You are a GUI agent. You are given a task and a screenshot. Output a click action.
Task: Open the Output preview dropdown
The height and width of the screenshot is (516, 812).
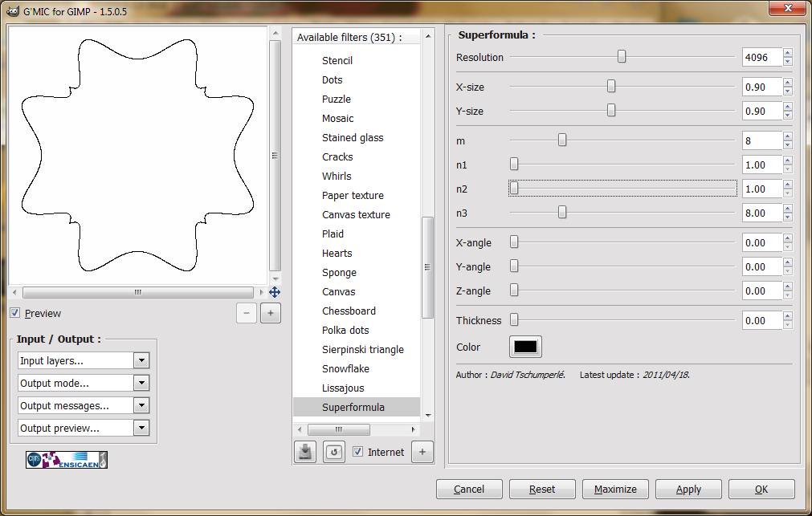point(84,428)
